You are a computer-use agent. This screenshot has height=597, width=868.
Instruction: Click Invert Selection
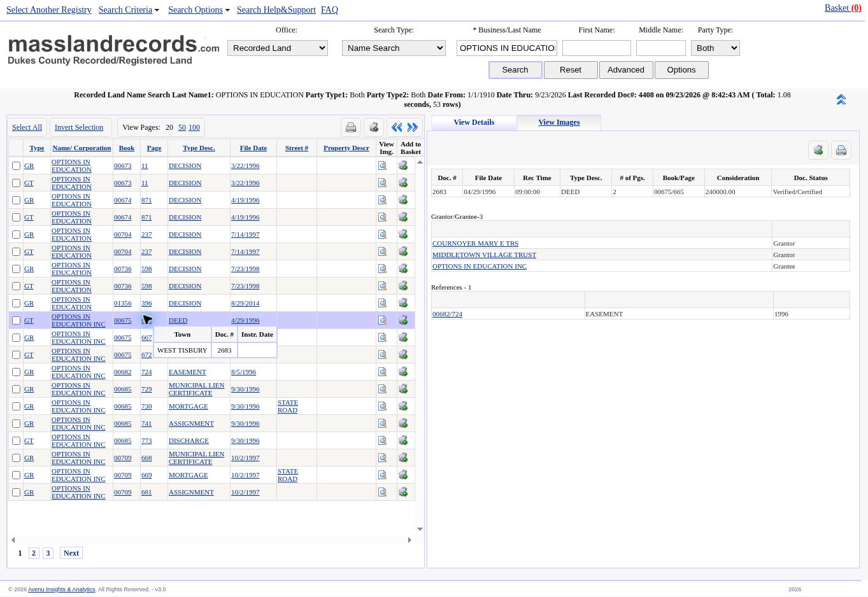(79, 127)
